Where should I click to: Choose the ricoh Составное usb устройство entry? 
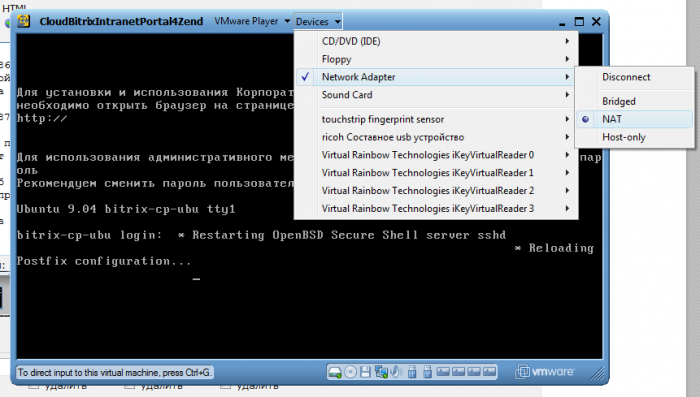point(436,137)
